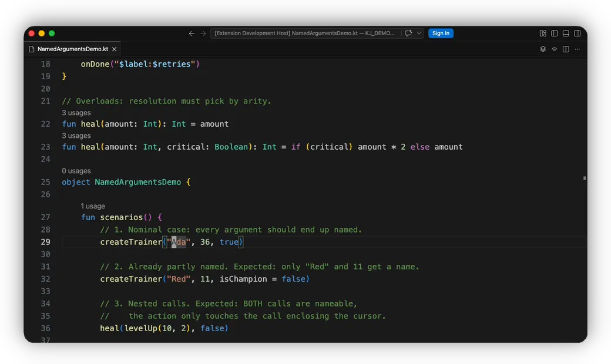Click the '3 usages' lens above line 22

[76, 113]
